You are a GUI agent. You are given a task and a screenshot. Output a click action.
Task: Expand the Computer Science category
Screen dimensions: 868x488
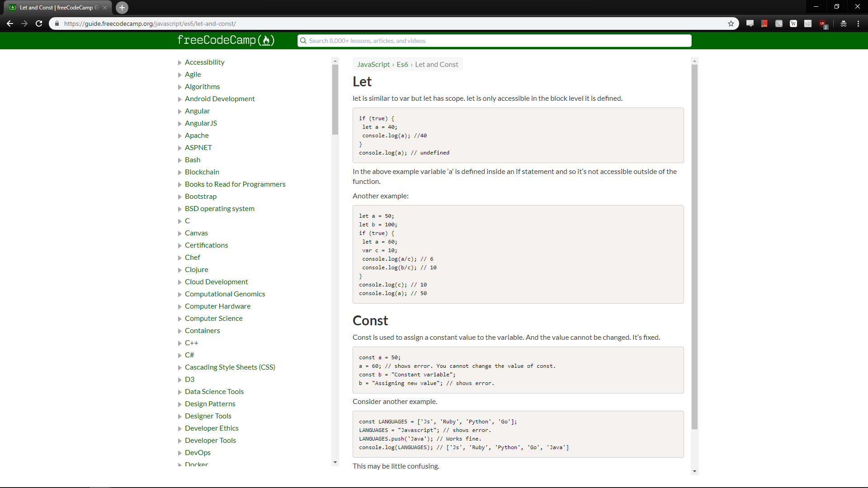[214, 318]
